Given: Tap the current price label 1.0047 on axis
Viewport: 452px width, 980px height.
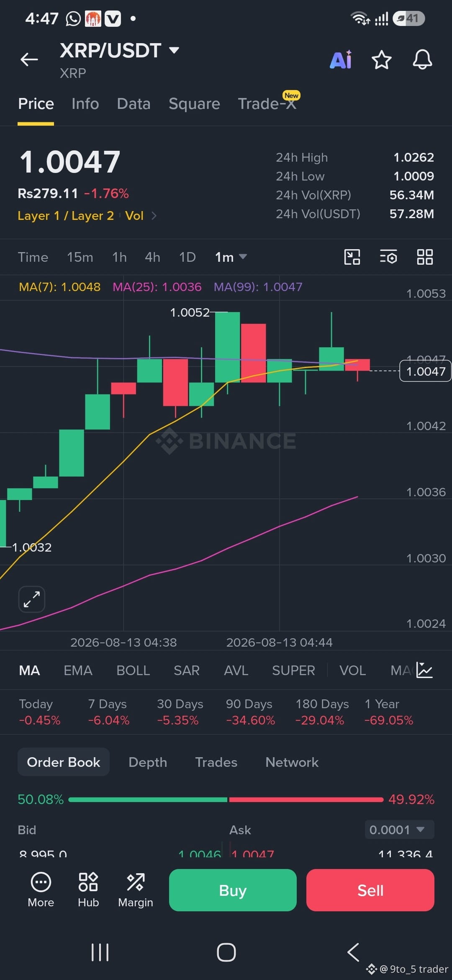Looking at the screenshot, I should (426, 371).
